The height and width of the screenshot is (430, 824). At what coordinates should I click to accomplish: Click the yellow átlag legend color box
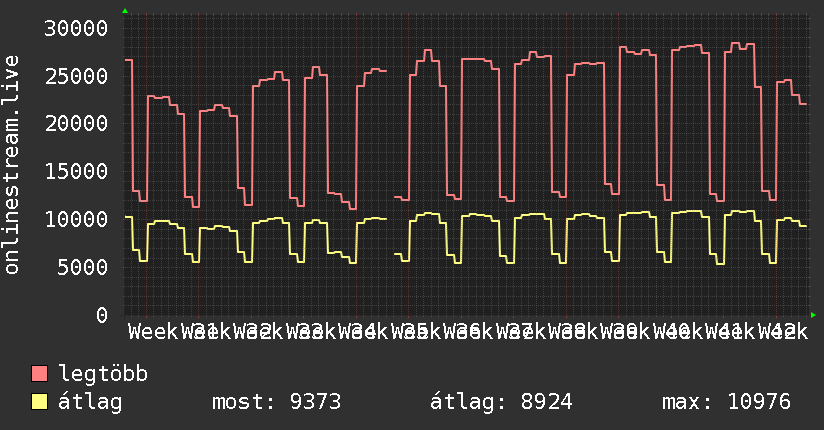point(40,402)
